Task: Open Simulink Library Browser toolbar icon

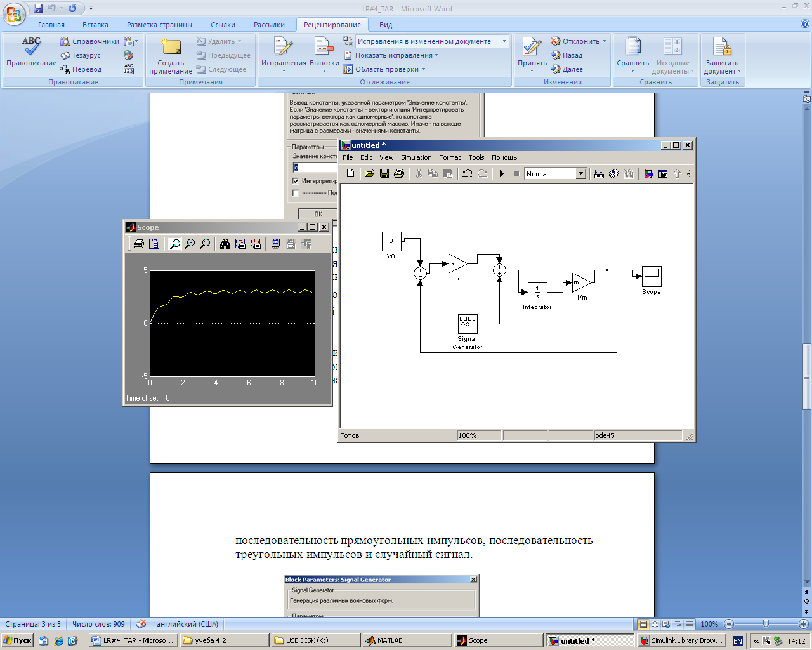Action: coord(648,174)
